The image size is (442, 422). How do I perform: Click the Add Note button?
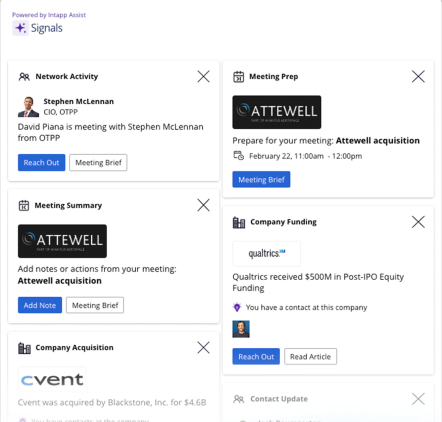[40, 305]
